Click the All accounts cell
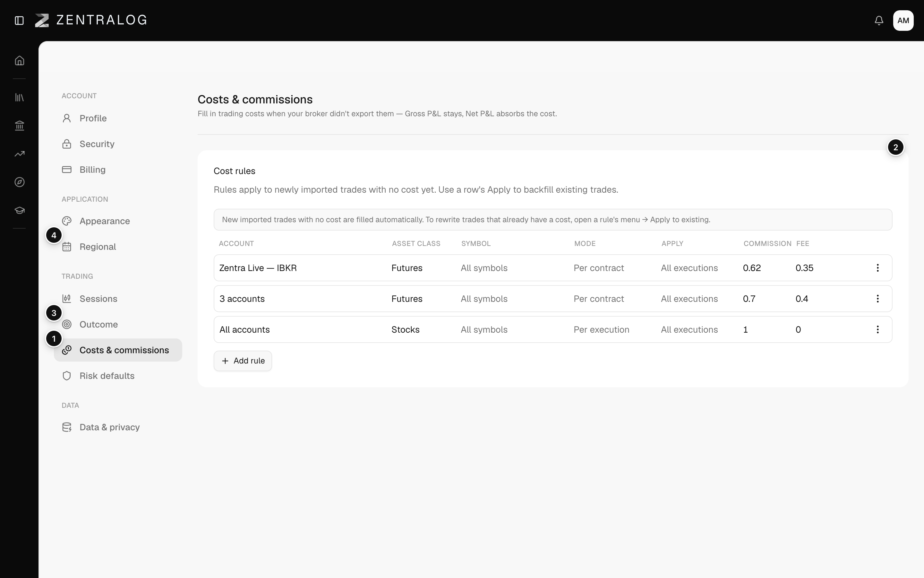This screenshot has width=924, height=578. [x=244, y=329]
